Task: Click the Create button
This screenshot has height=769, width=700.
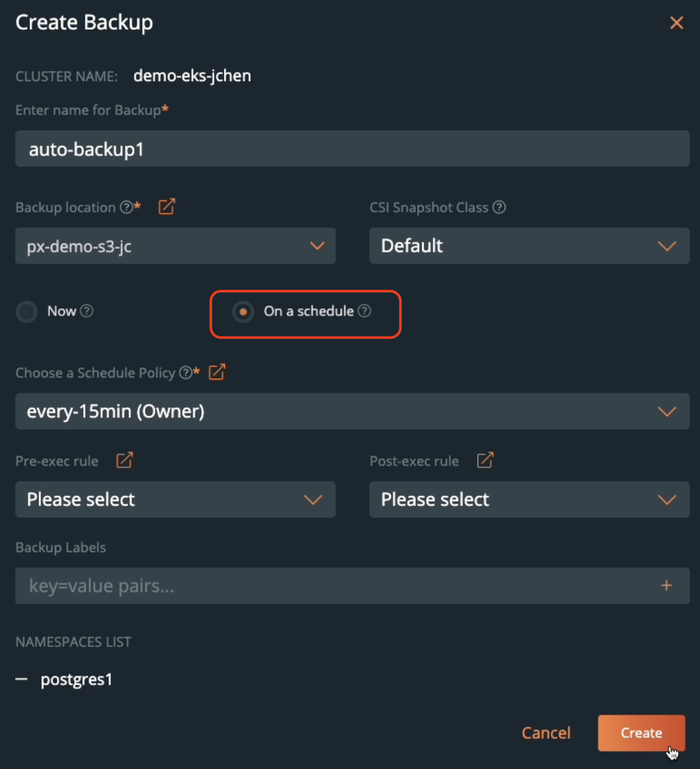Action: 641,733
